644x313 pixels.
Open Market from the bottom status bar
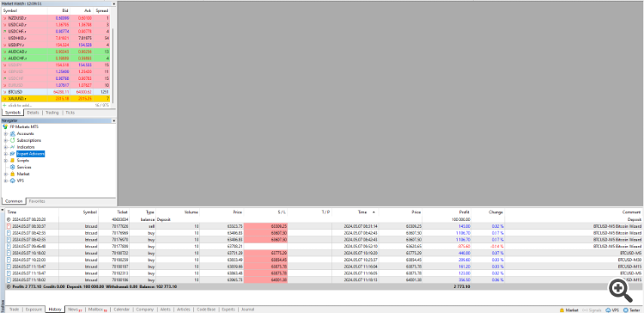tap(568, 310)
